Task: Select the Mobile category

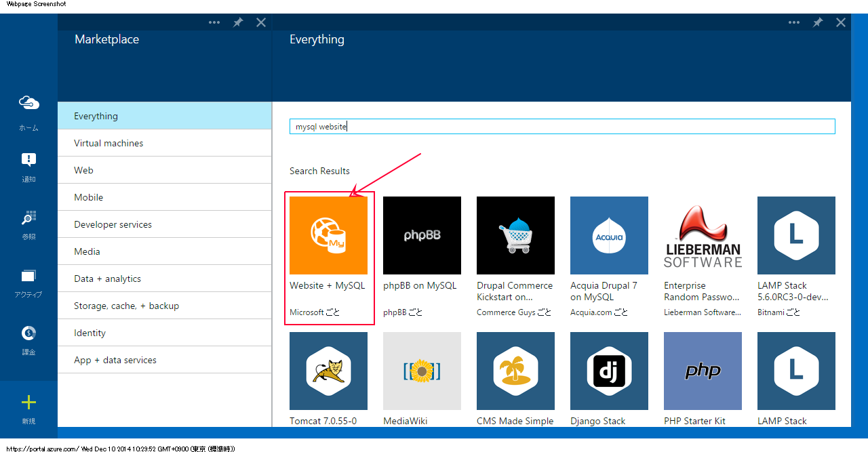Action: coord(164,197)
